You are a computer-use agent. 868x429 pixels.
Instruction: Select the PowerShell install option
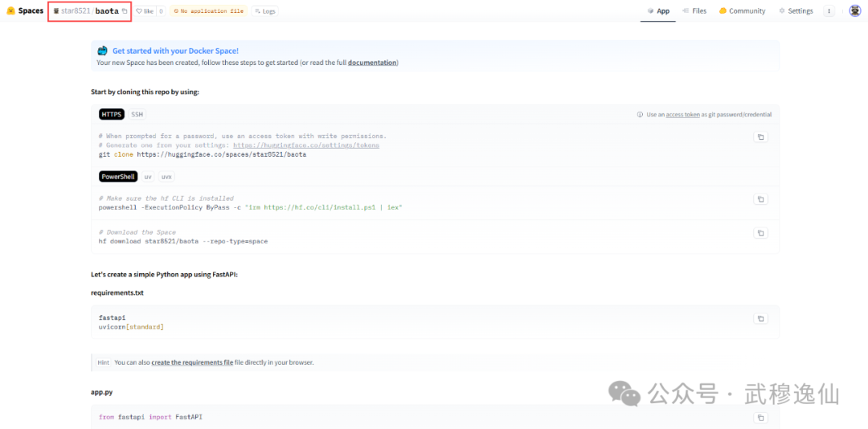click(x=118, y=177)
